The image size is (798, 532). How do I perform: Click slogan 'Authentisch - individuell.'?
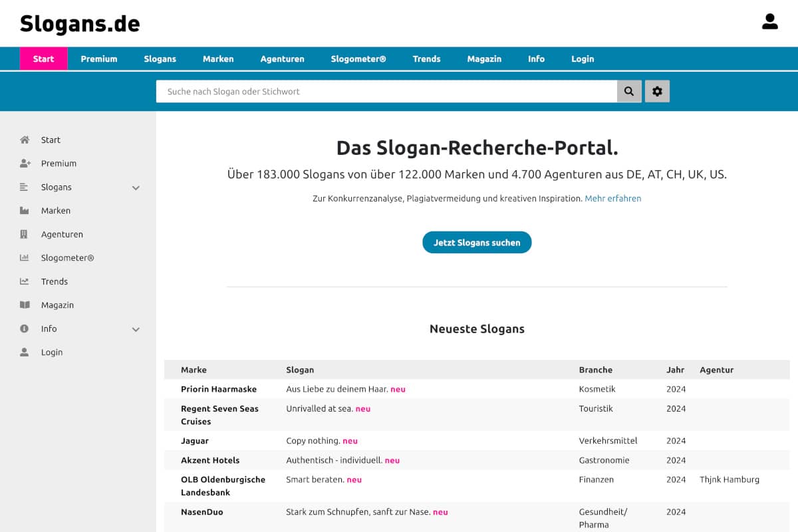tap(334, 460)
